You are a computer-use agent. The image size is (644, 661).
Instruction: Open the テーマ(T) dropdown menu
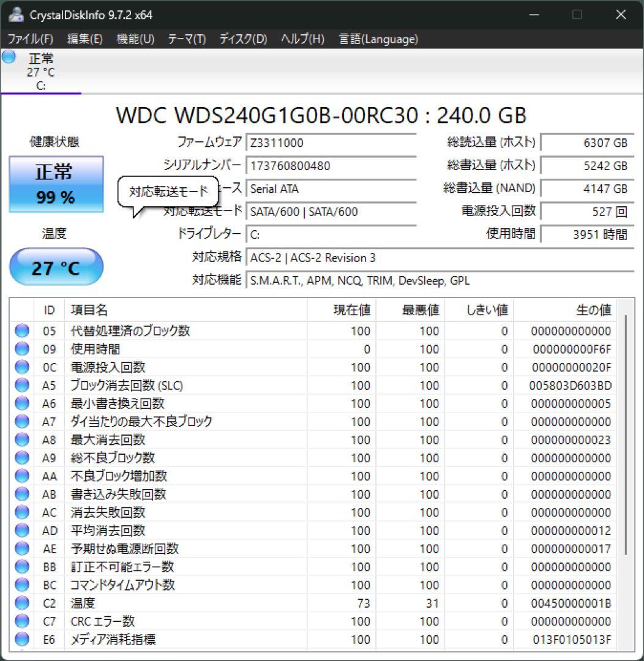(x=185, y=39)
